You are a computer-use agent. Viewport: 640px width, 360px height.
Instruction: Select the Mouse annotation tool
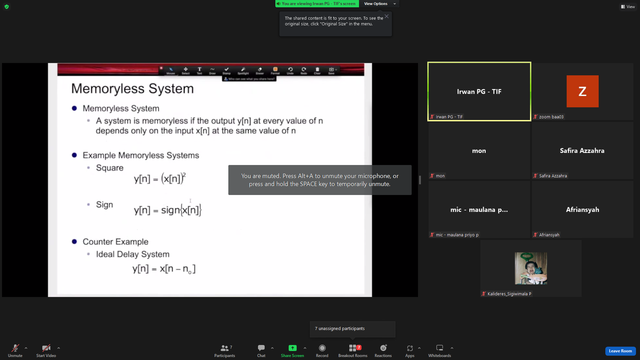pos(171,70)
